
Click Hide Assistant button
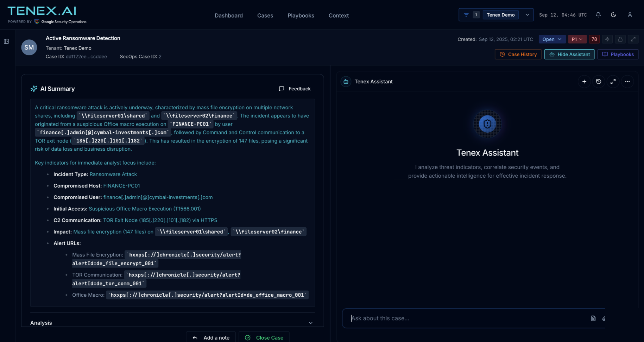pos(569,54)
